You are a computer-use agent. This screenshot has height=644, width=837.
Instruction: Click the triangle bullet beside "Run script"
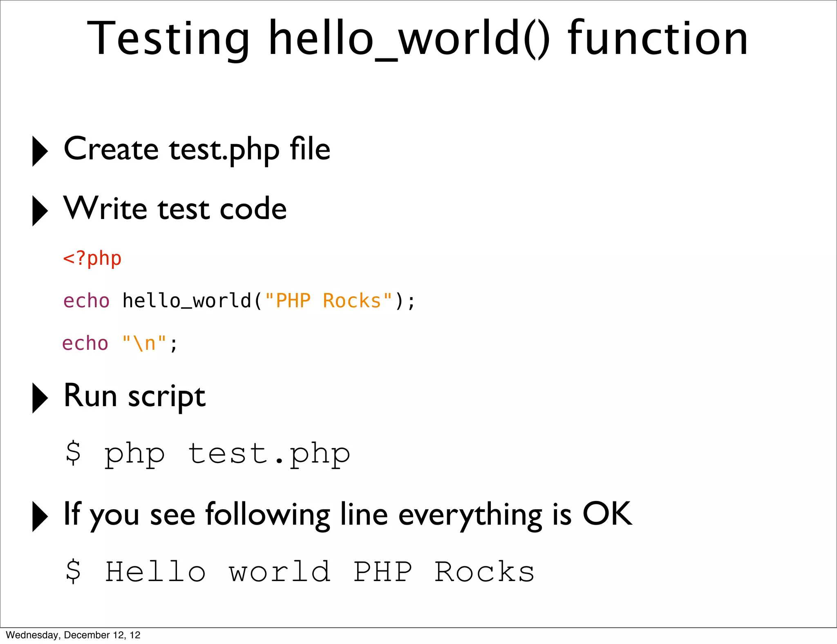40,398
